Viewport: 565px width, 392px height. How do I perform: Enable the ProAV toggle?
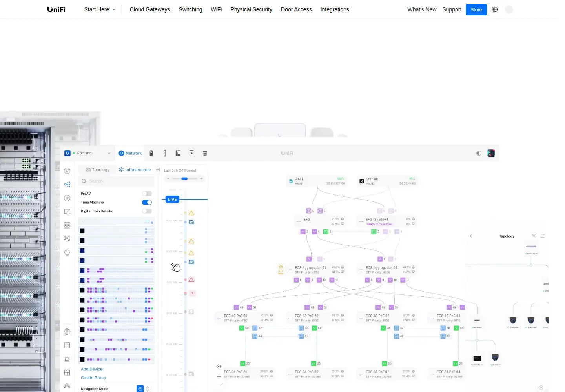tap(147, 194)
